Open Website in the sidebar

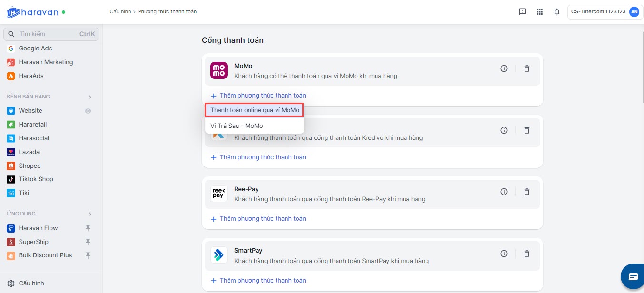(30, 111)
